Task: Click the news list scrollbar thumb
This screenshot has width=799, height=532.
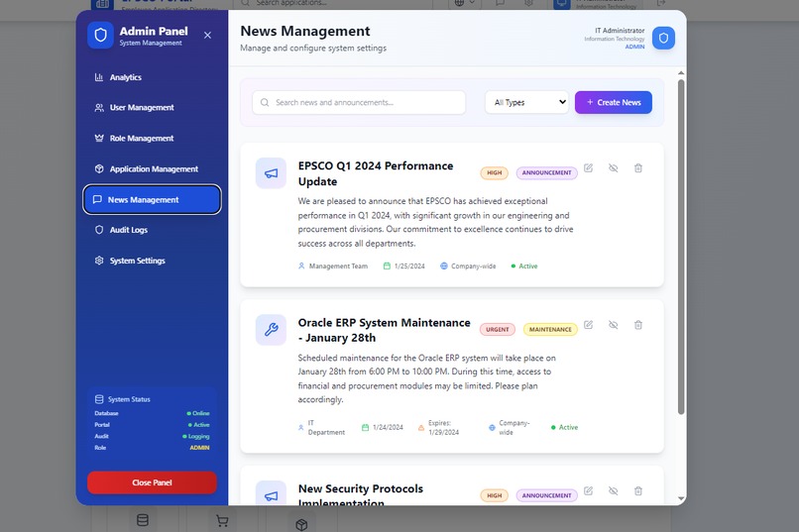Action: click(681, 247)
